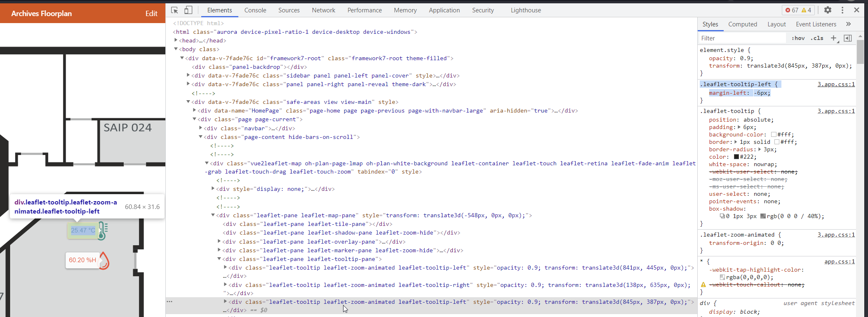Open the DevTools three-dot menu
The width and height of the screenshot is (868, 317).
coord(842,10)
